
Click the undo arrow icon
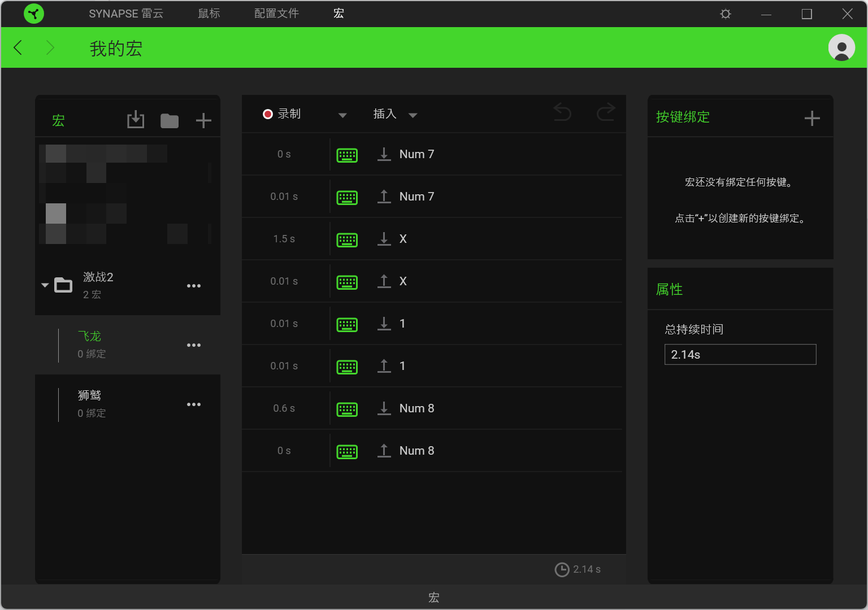562,112
